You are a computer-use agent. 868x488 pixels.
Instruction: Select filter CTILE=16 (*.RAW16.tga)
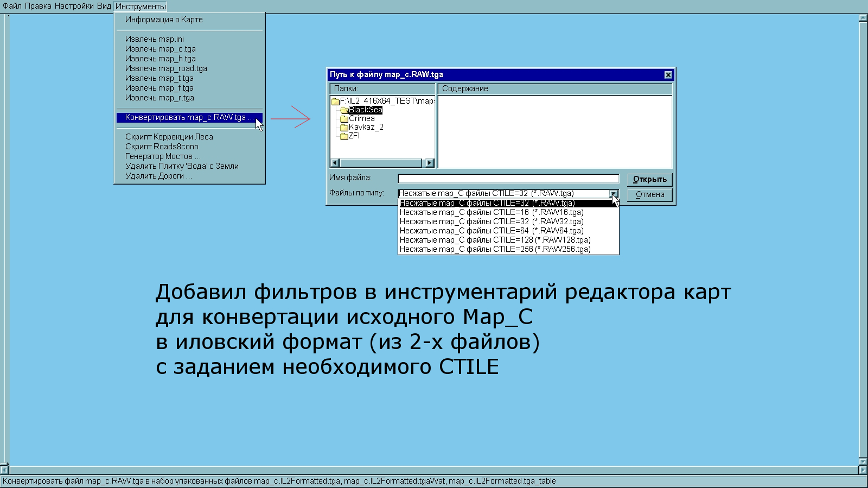(508, 212)
